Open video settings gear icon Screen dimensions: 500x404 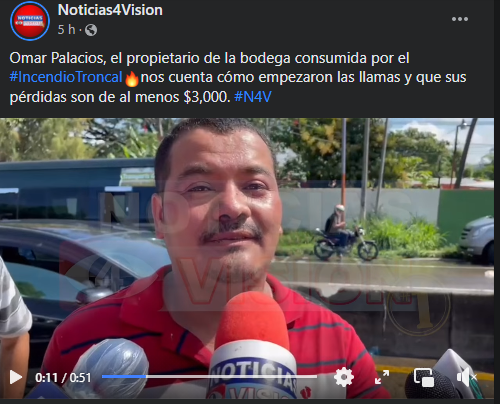344,377
